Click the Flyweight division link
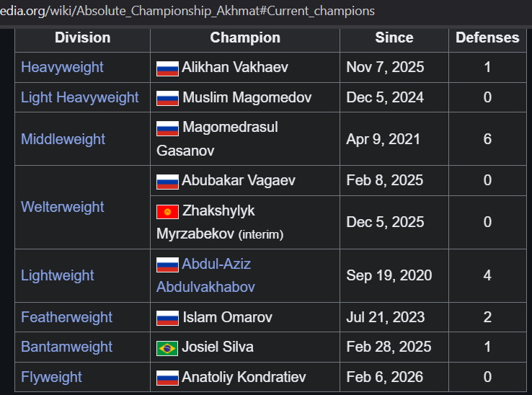The height and width of the screenshot is (395, 532). coord(51,377)
